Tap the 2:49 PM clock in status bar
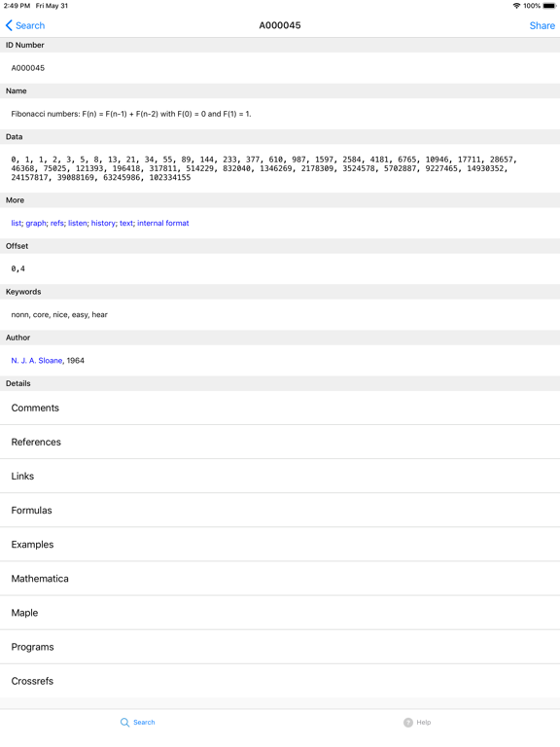The image size is (560, 747). tap(17, 6)
